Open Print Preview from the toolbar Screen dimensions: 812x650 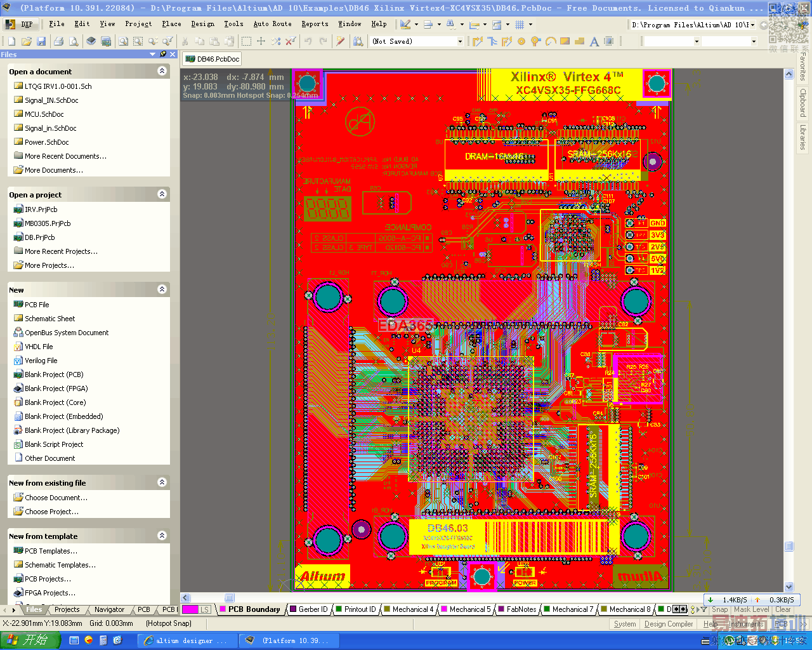[74, 41]
